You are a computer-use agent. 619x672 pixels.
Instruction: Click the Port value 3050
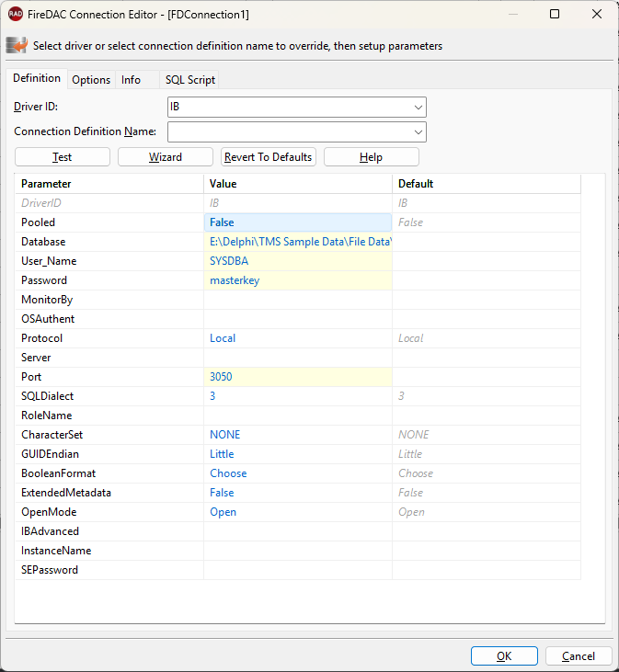(x=297, y=377)
